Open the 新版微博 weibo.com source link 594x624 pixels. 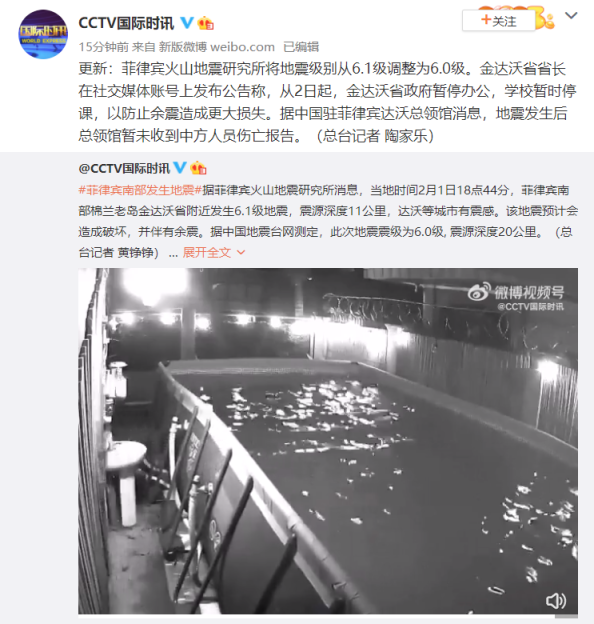pos(217,47)
